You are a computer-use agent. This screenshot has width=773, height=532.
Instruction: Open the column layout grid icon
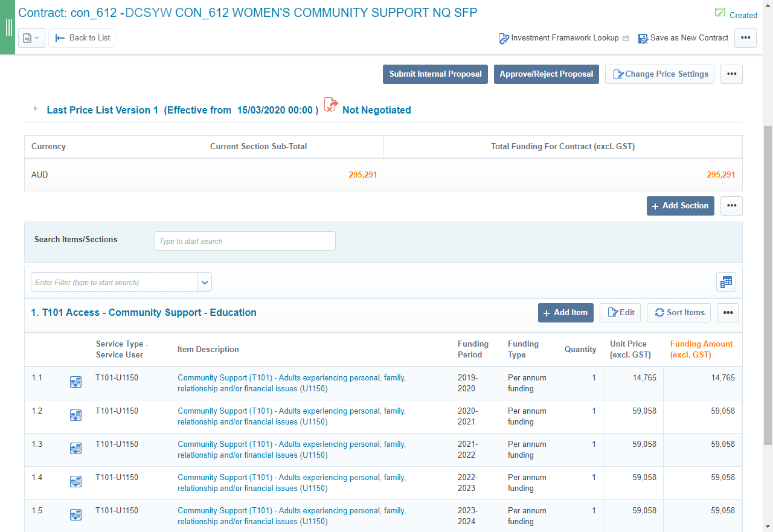(x=726, y=282)
